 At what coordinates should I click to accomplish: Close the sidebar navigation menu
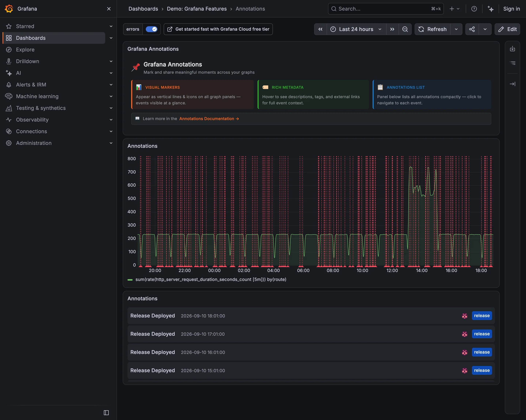(x=109, y=9)
